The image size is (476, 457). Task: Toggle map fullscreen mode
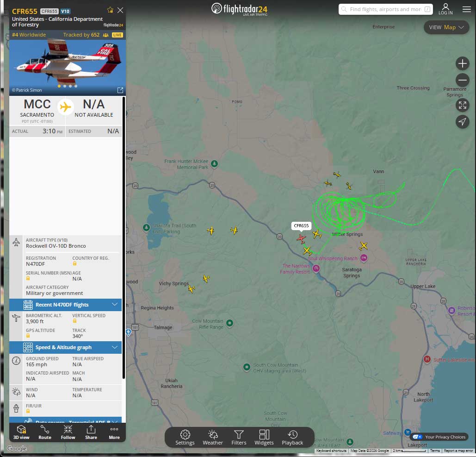pos(462,105)
